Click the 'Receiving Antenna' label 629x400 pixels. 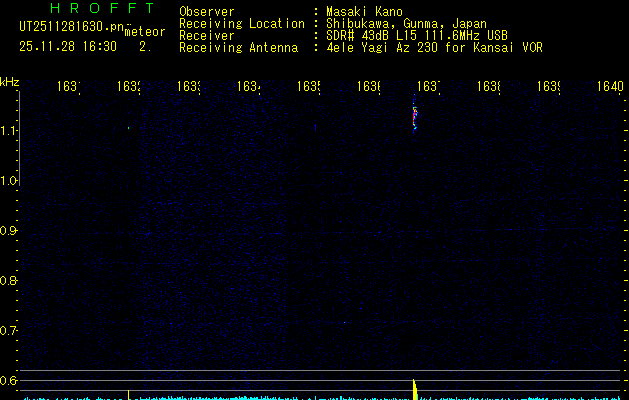tap(238, 48)
